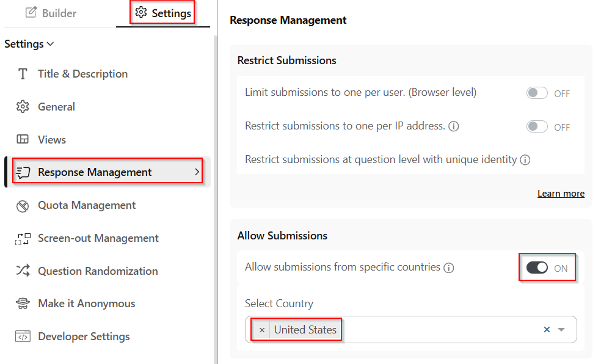Viewport: 601px width, 364px height.
Task: Expand Response Management arrow
Action: [x=197, y=172]
